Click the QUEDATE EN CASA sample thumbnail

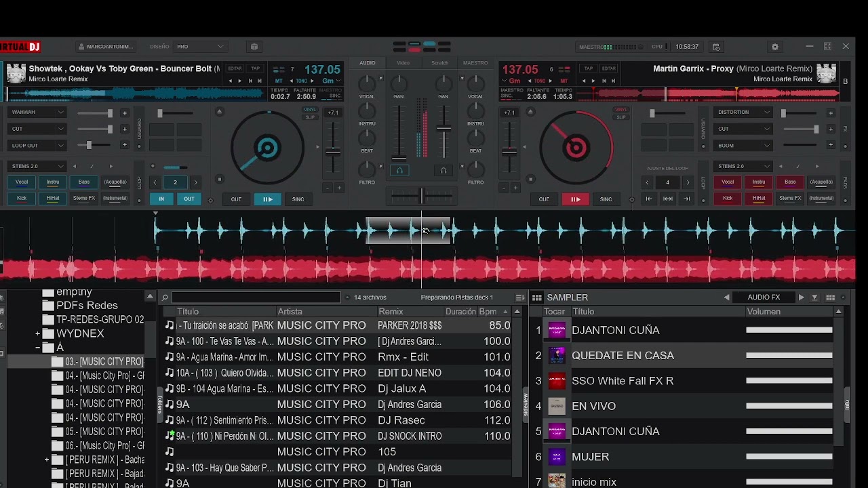click(557, 355)
